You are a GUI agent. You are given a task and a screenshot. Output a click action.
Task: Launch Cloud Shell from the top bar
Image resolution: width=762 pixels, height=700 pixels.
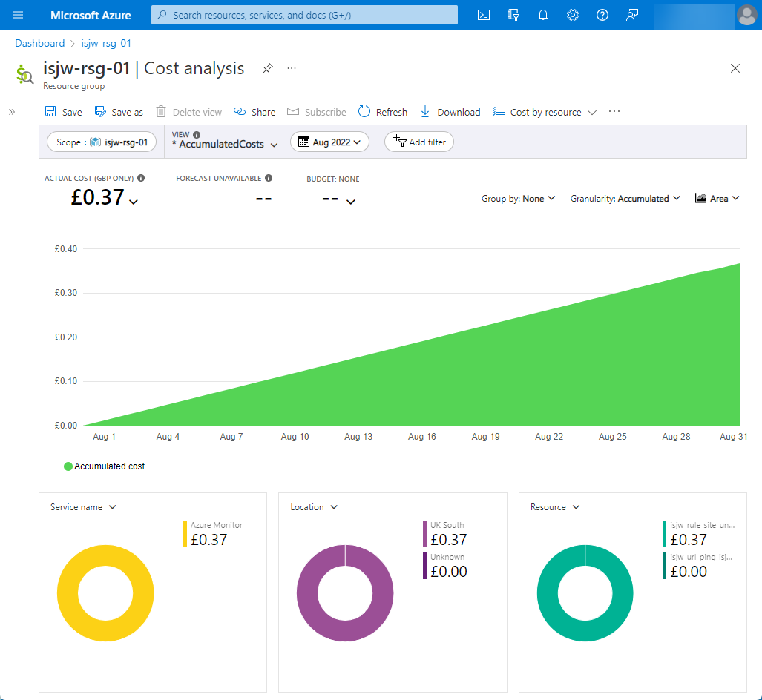coord(484,15)
